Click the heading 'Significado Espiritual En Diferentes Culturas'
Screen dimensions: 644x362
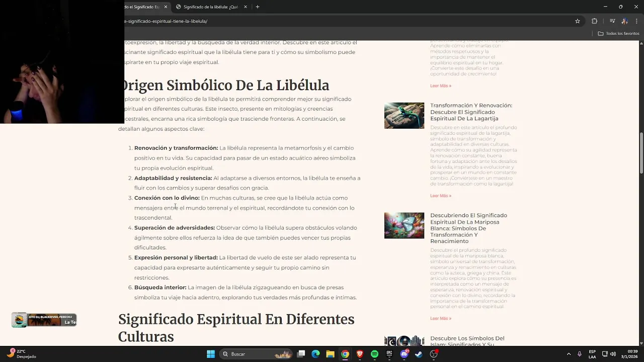tap(236, 328)
